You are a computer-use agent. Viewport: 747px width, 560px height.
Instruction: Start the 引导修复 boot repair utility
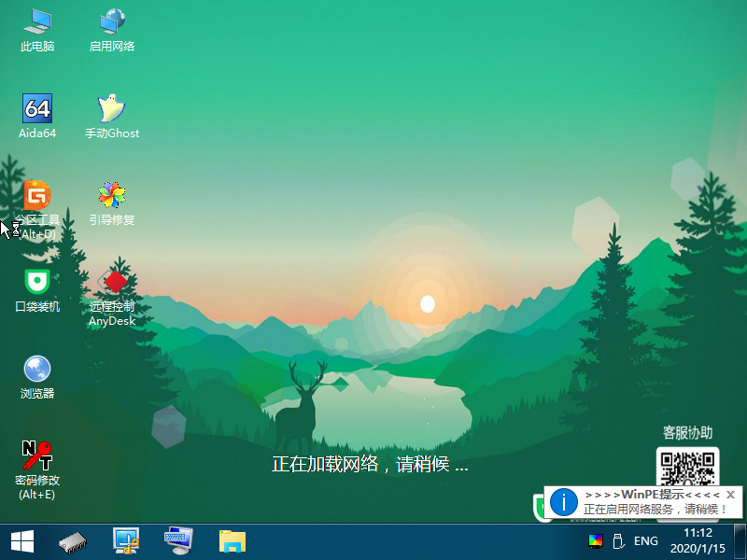click(111, 196)
